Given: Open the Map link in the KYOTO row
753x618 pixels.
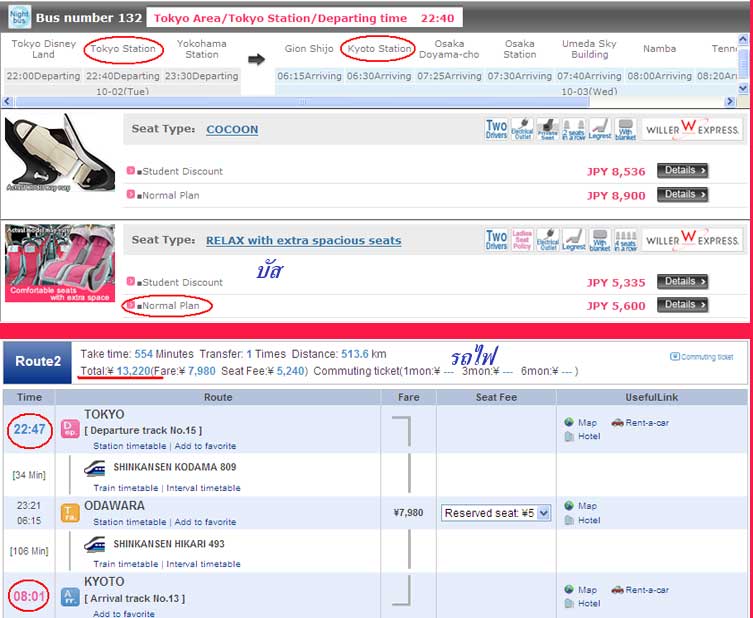Looking at the screenshot, I should 587,590.
